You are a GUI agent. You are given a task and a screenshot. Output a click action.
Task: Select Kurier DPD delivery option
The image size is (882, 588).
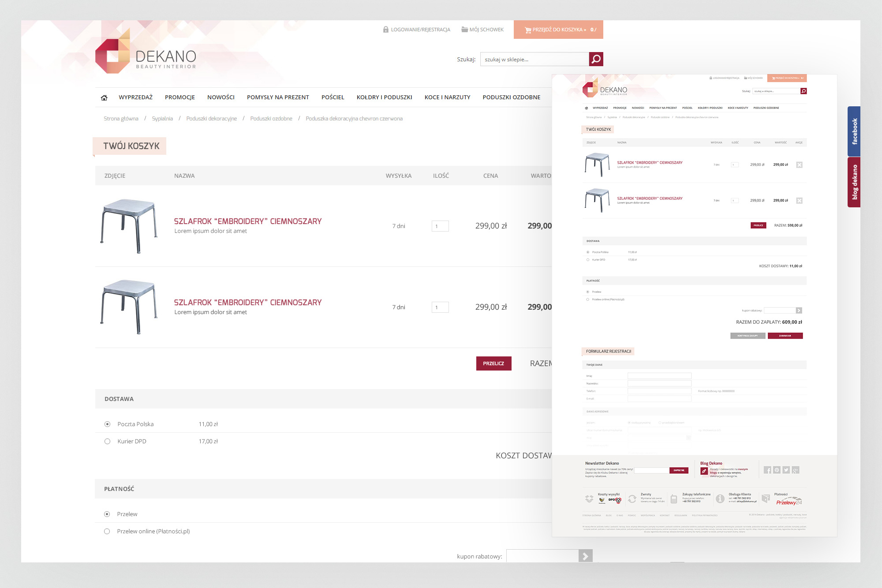[107, 441]
